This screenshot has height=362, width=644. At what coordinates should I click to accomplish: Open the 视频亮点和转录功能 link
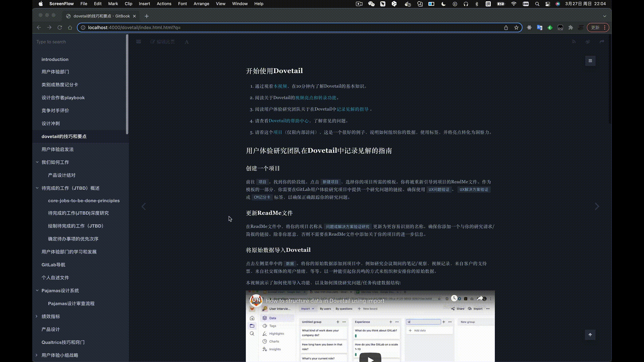click(316, 98)
